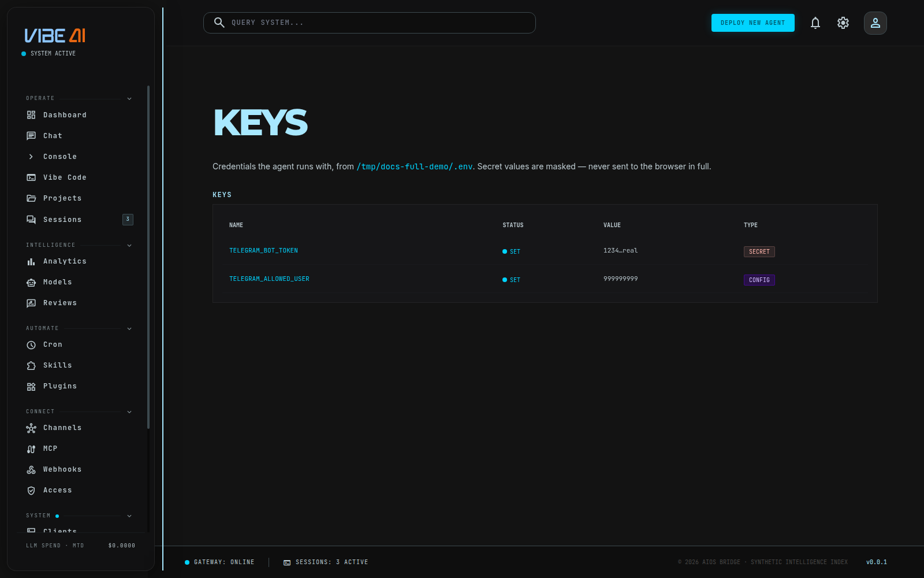Open the user profile avatar button
The width and height of the screenshot is (924, 578).
875,23
